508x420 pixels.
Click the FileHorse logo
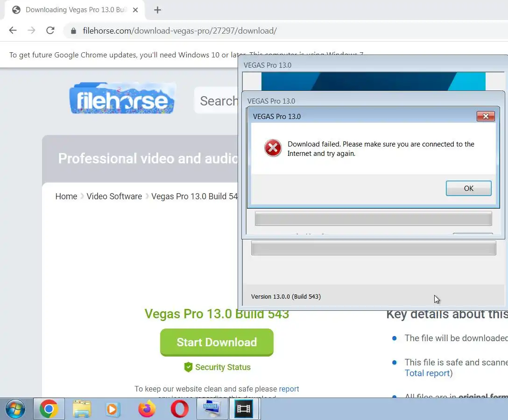tap(122, 98)
